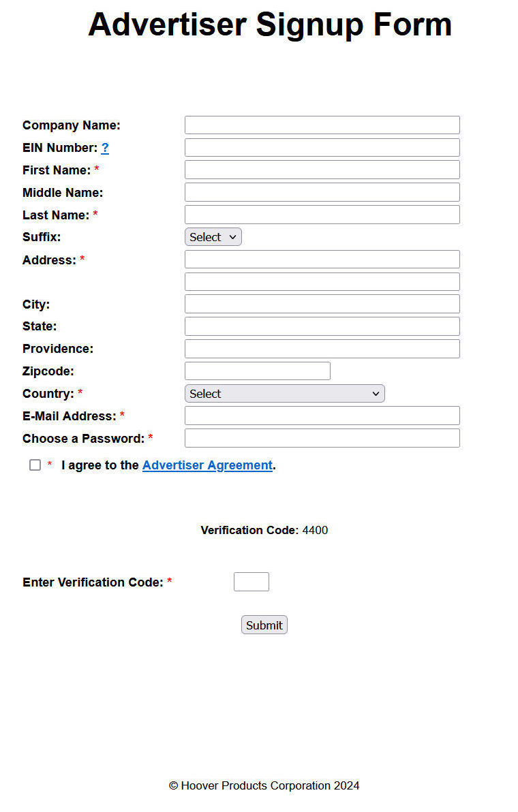Click the Providence input box

click(x=322, y=349)
